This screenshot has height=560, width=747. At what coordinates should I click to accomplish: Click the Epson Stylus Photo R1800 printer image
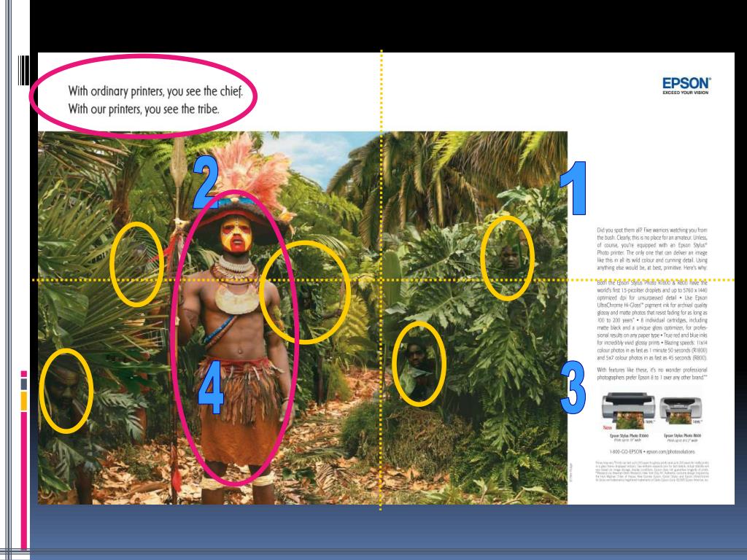628,411
